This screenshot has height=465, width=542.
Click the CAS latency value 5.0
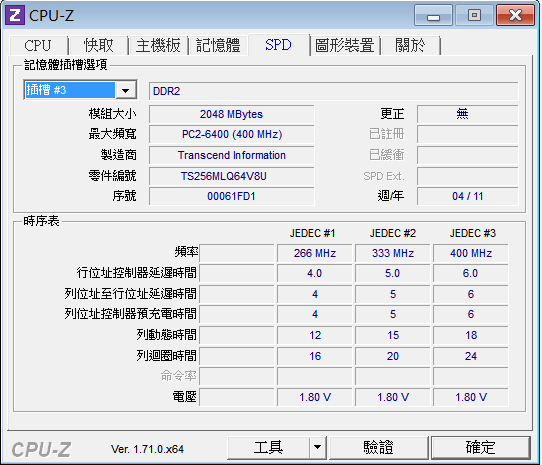tap(393, 273)
